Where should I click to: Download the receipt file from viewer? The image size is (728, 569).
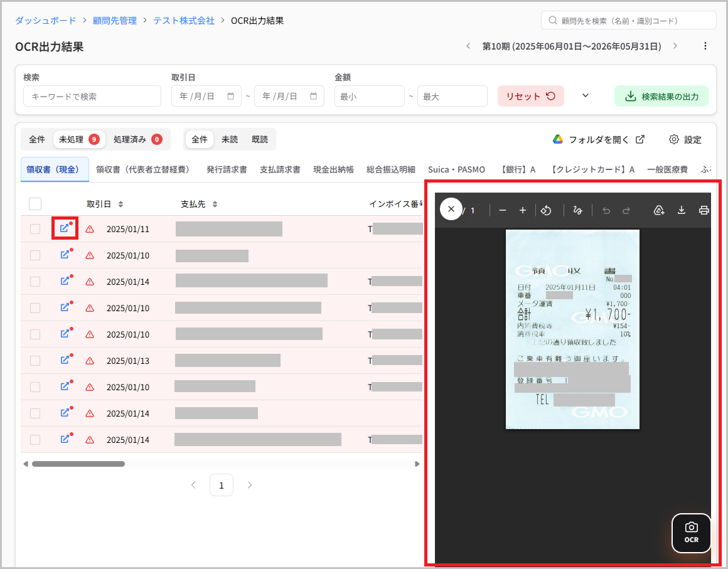(x=681, y=210)
